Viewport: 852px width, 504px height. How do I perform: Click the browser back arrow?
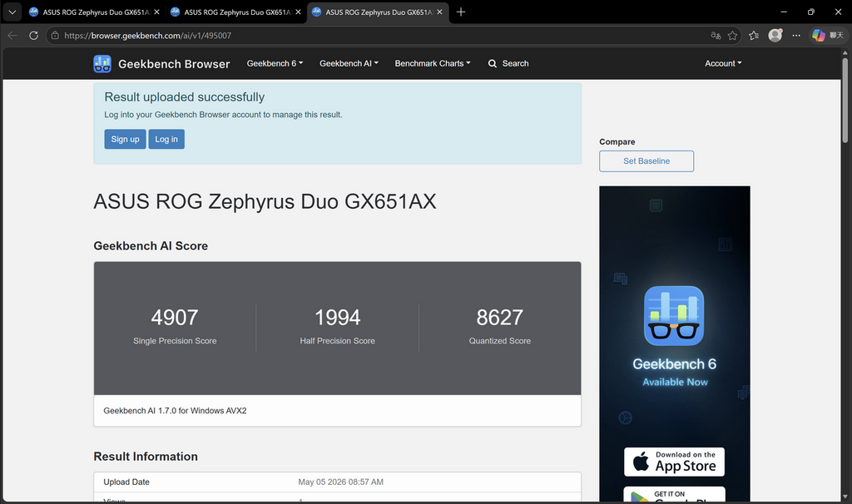coord(12,35)
